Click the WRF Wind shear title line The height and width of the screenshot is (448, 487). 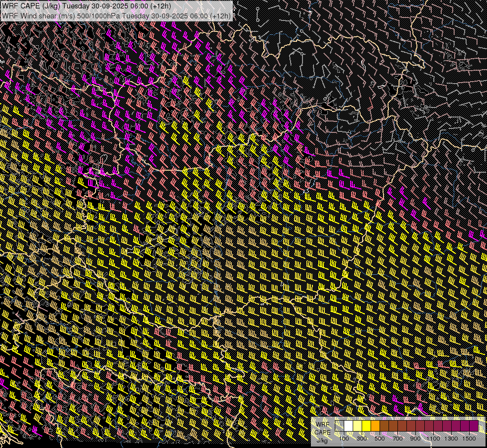coord(116,15)
